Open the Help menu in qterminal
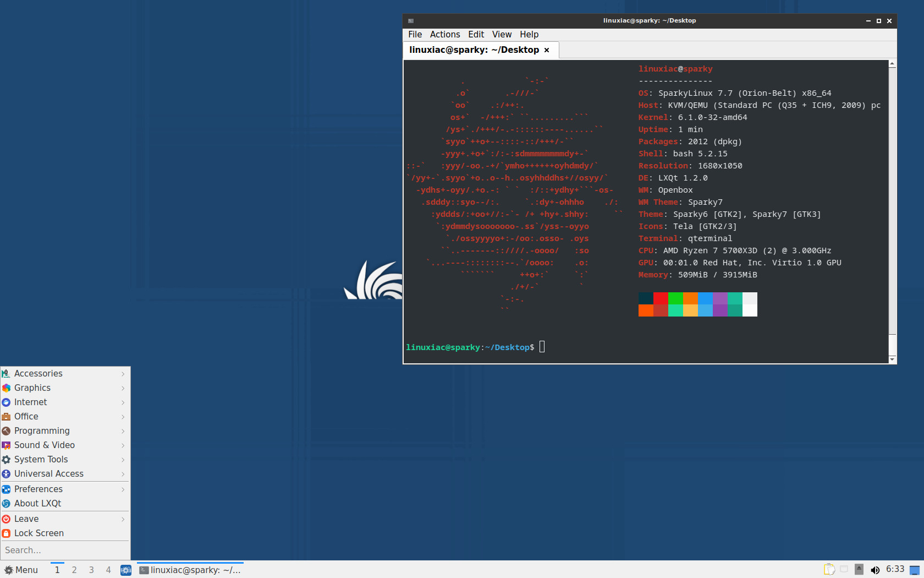924x578 pixels. point(529,34)
